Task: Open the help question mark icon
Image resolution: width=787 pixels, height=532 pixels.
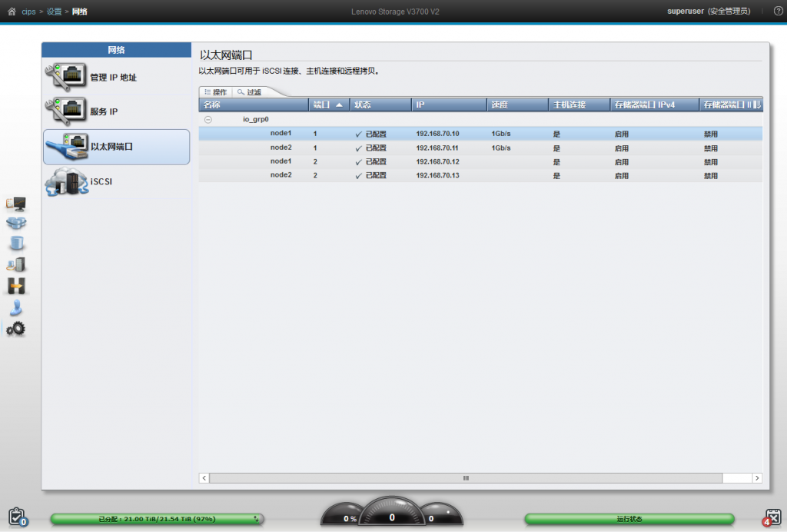Action: pos(778,11)
